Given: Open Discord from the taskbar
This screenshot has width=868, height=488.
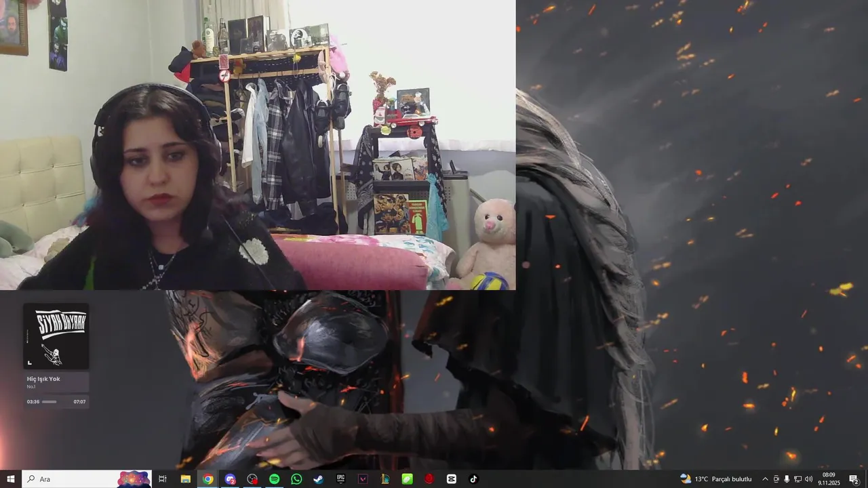Looking at the screenshot, I should pos(230,479).
